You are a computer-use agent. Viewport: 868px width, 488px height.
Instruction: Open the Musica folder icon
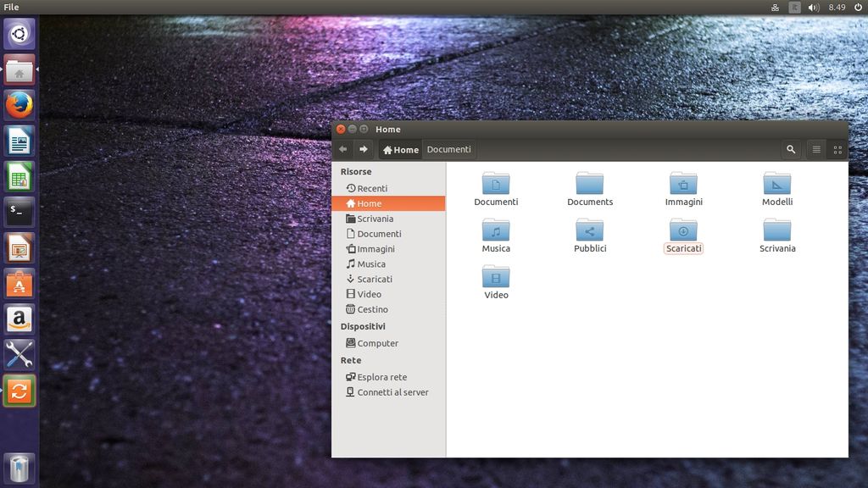pos(496,230)
